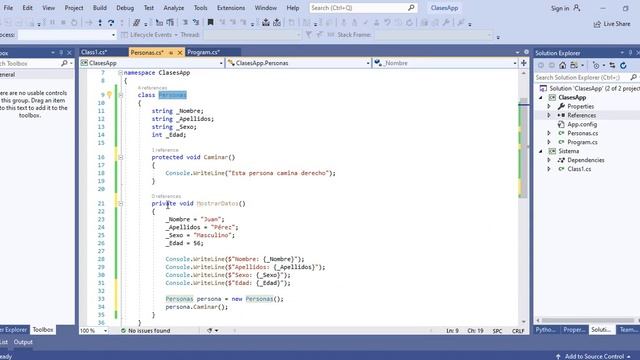Click the code cleanup brush icon in status bar

point(209,331)
